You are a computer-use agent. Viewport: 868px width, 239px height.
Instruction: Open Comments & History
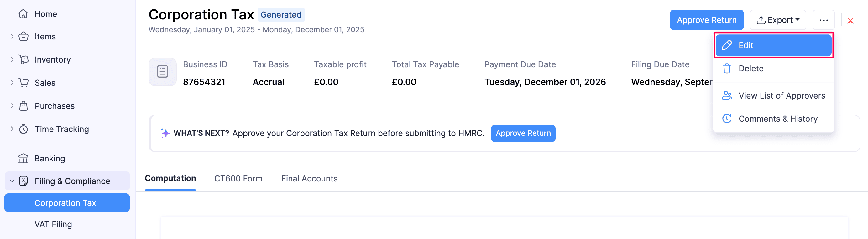click(778, 119)
